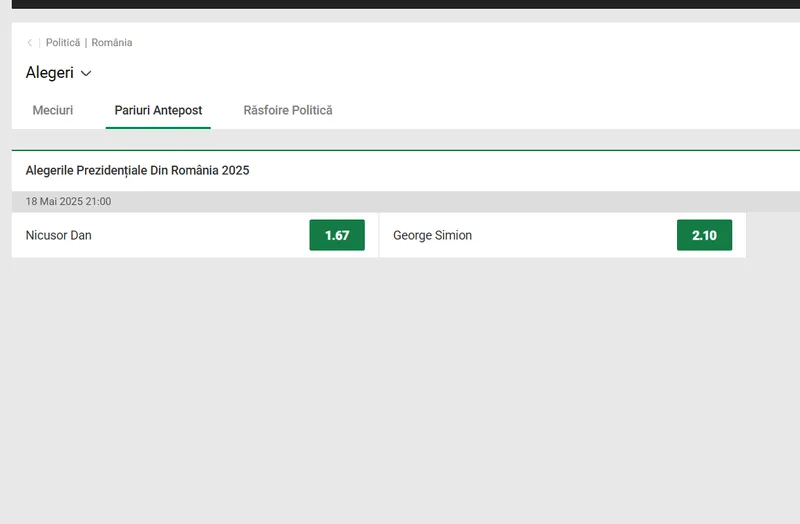This screenshot has width=800, height=524.
Task: Select the Pariuri Antepost tab
Action: pyautogui.click(x=158, y=110)
